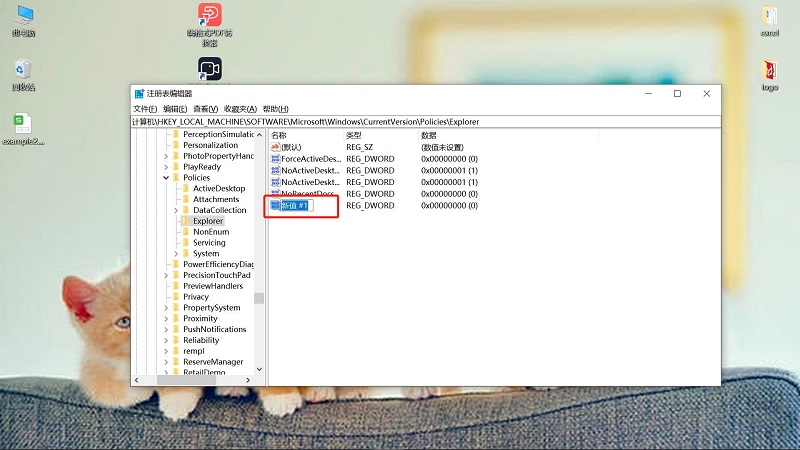Click the ForceActiveDes... DWORD value icon

pyautogui.click(x=275, y=159)
